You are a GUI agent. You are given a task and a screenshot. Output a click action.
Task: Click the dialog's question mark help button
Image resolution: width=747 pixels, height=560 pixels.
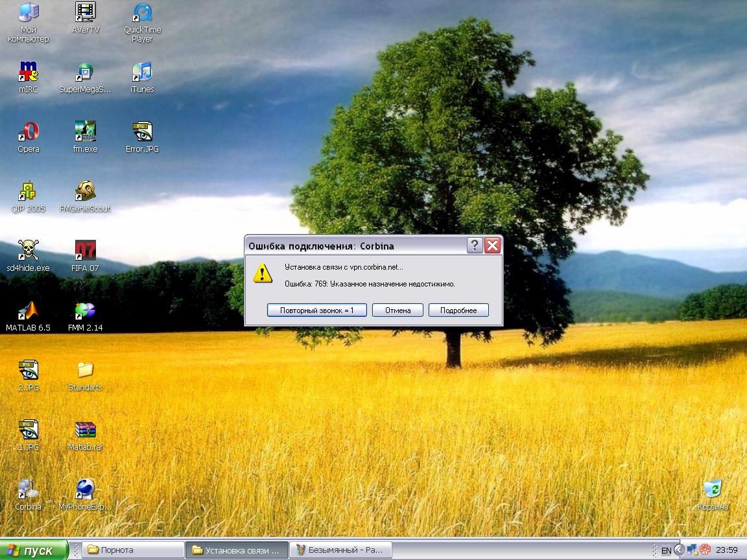[475, 246]
